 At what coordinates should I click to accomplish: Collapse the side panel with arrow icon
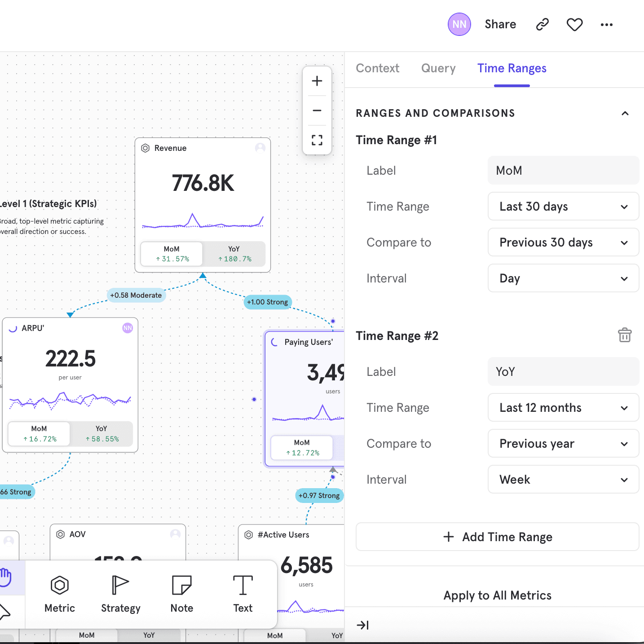(x=362, y=625)
